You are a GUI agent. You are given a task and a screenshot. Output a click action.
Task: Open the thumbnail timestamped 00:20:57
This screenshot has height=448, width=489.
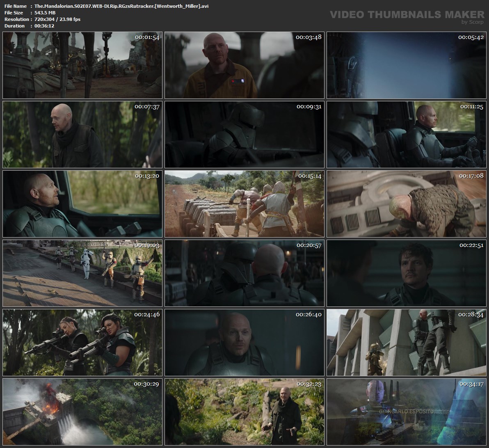tap(244, 273)
